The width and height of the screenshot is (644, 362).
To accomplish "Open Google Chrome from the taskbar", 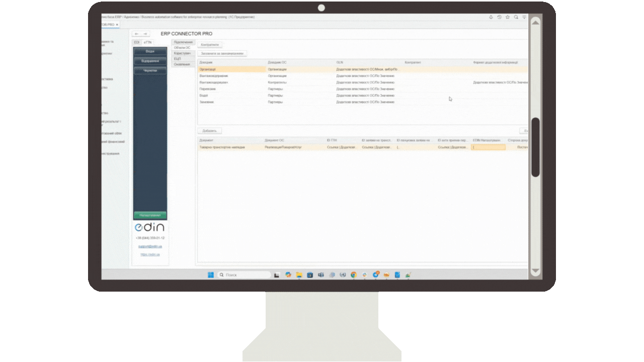I will (354, 275).
